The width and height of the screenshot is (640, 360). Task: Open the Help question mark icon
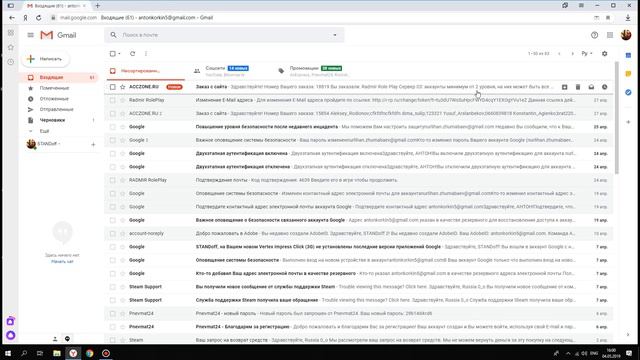pyautogui.click(x=594, y=35)
